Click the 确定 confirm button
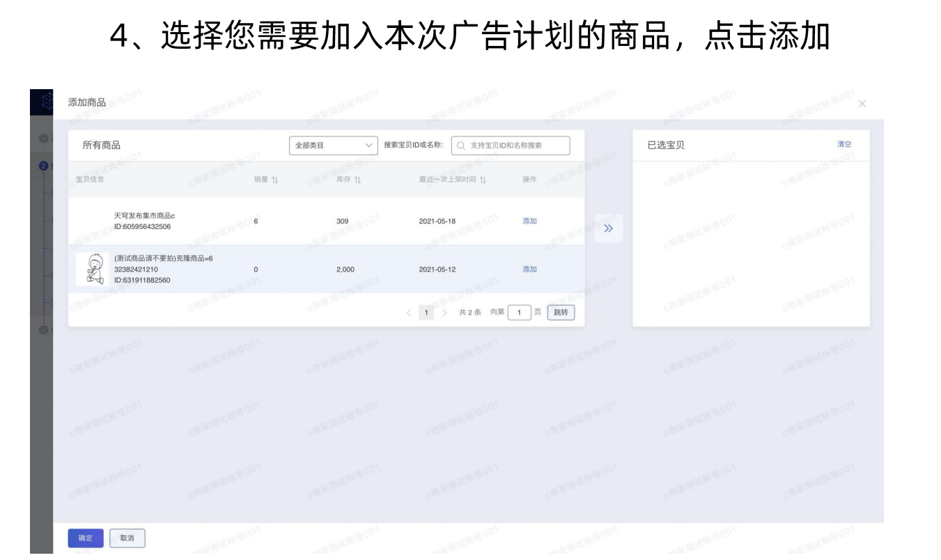The image size is (941, 560). coord(86,538)
